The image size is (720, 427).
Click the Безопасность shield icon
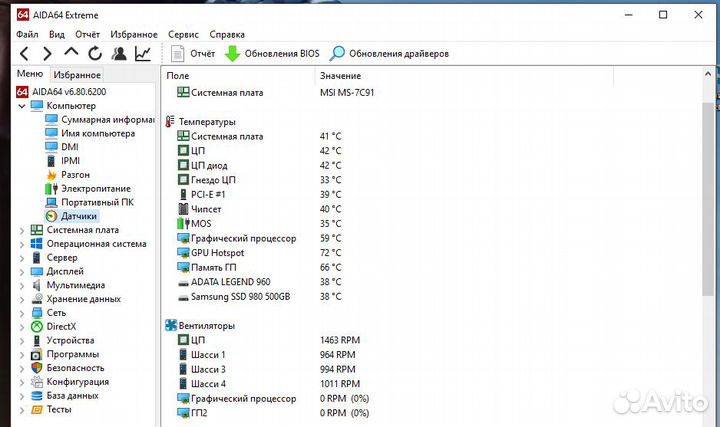37,368
